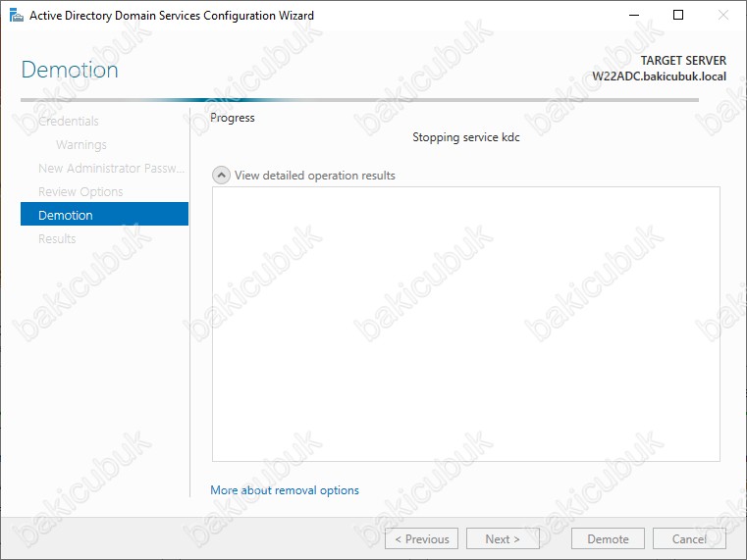747x560 pixels.
Task: Click the 'Progress' label text
Action: point(233,118)
